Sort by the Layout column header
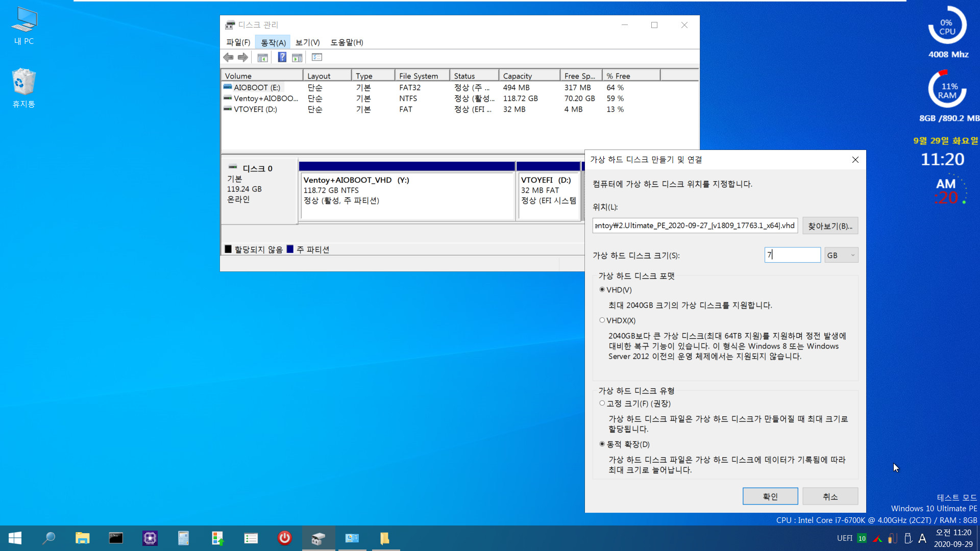Viewport: 980px width, 551px height. point(327,76)
